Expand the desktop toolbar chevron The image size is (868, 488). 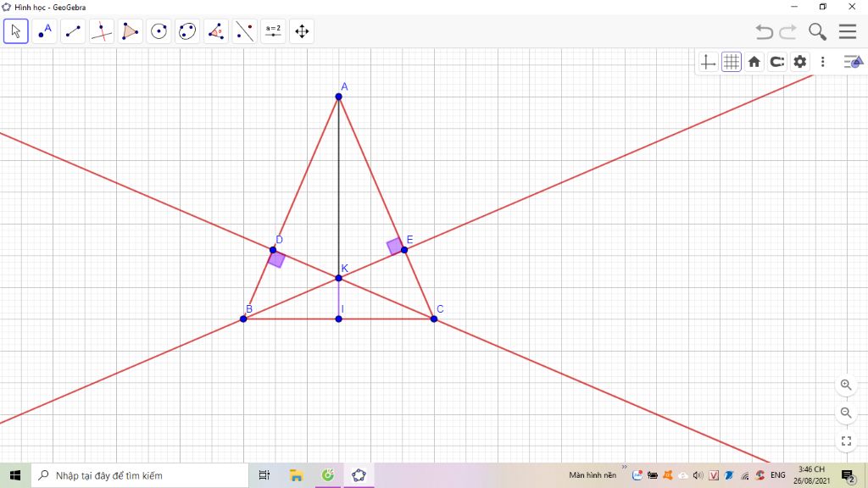pos(625,468)
